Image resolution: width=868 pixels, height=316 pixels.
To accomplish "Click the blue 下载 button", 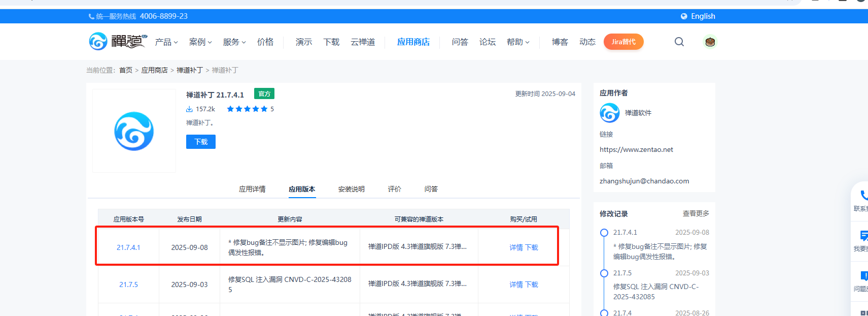I will (x=200, y=142).
